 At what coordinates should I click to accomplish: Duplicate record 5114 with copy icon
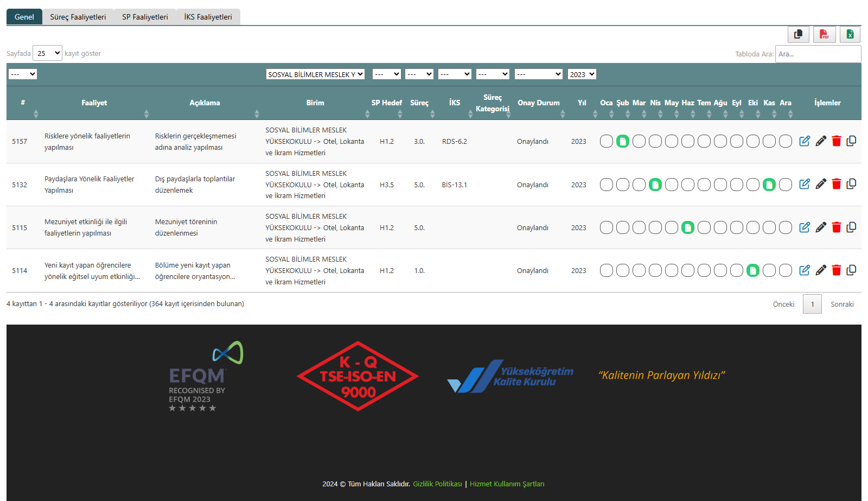coord(851,270)
